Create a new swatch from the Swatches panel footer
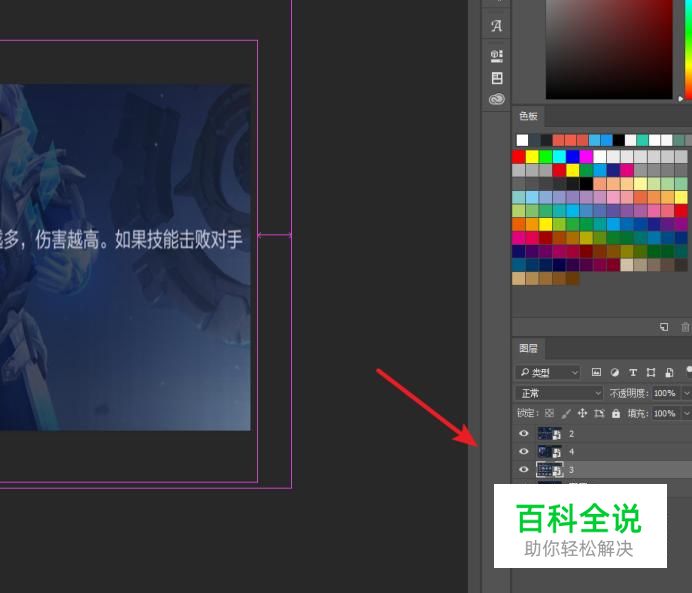692x593 pixels. point(664,327)
